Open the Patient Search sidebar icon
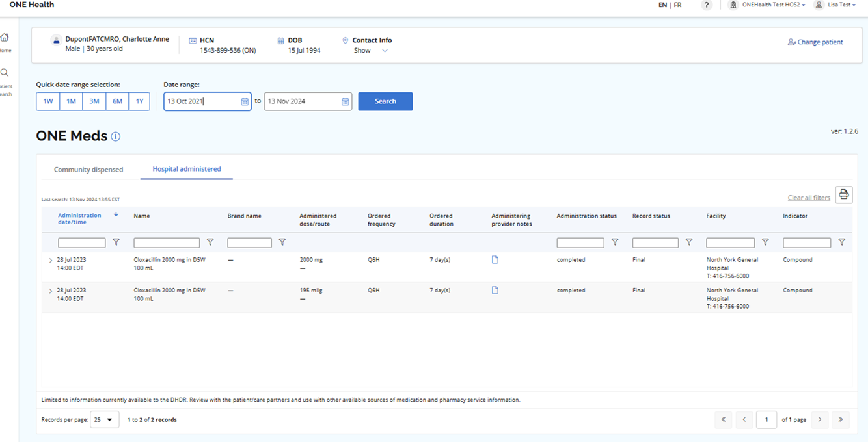The image size is (868, 442). coord(5,73)
